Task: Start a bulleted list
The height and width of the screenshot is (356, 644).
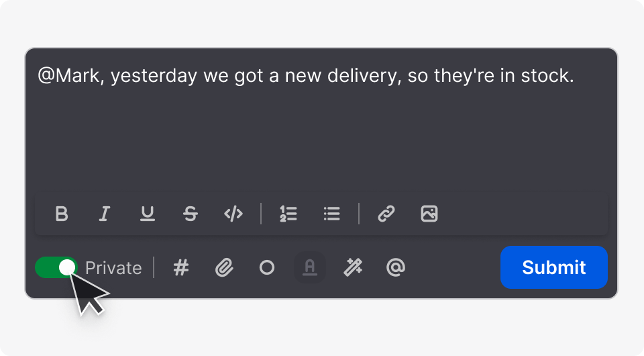Action: pos(331,214)
